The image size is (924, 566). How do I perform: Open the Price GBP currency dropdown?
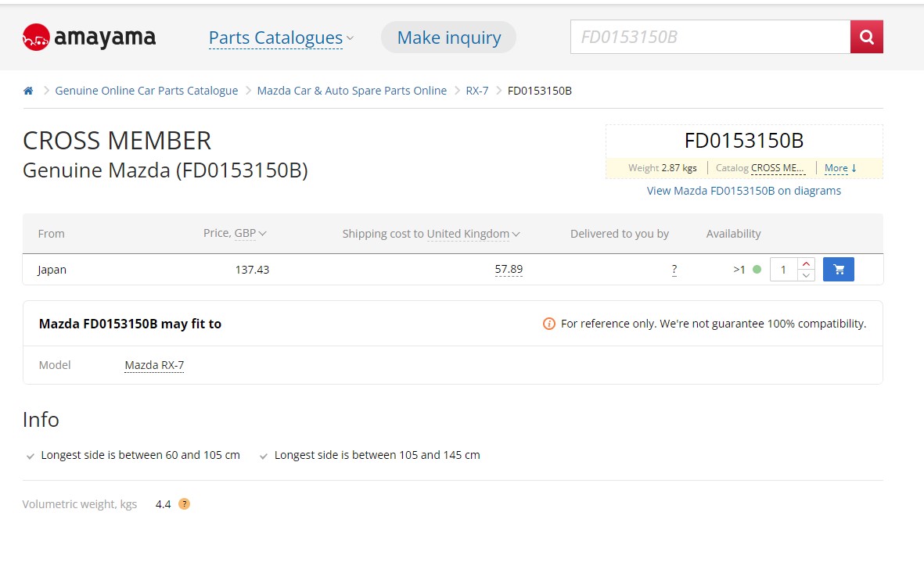pyautogui.click(x=250, y=233)
